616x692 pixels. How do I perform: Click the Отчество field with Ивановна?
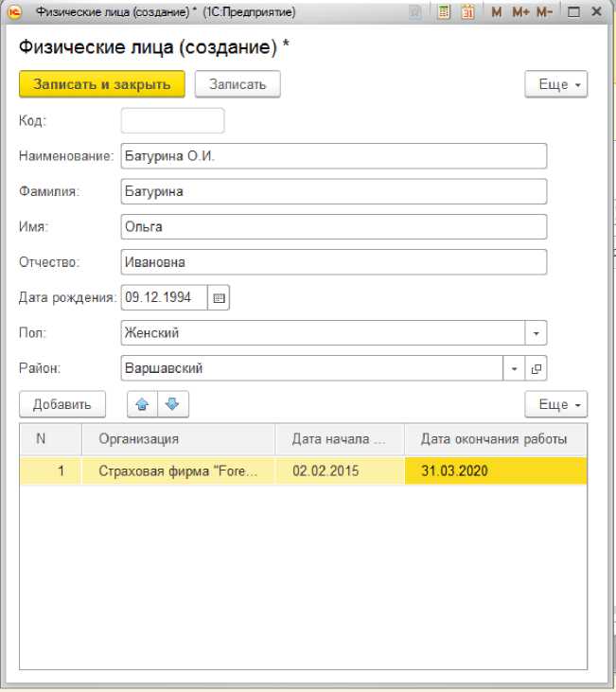click(x=334, y=262)
